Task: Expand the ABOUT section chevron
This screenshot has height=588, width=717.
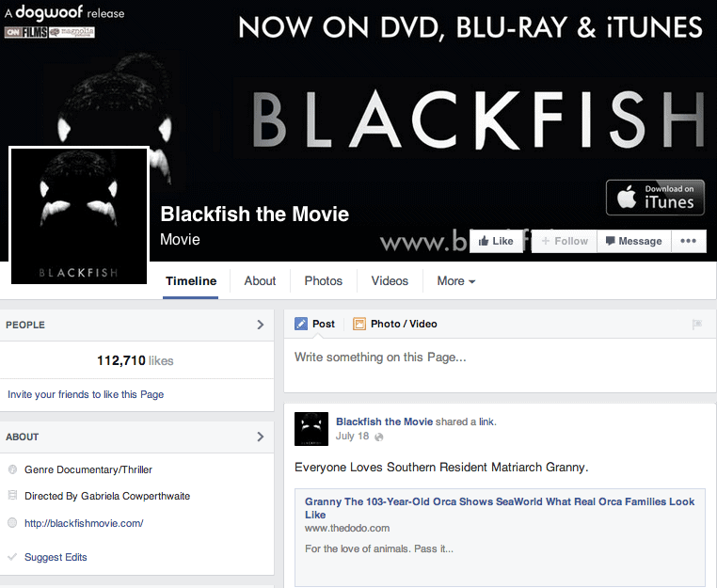Action: coord(261,437)
